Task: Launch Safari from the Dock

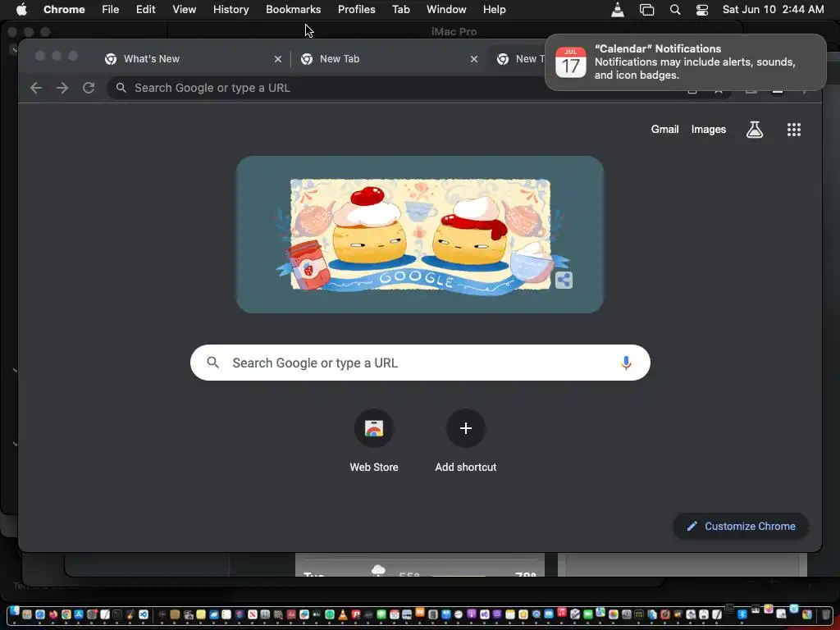Action: pyautogui.click(x=40, y=614)
